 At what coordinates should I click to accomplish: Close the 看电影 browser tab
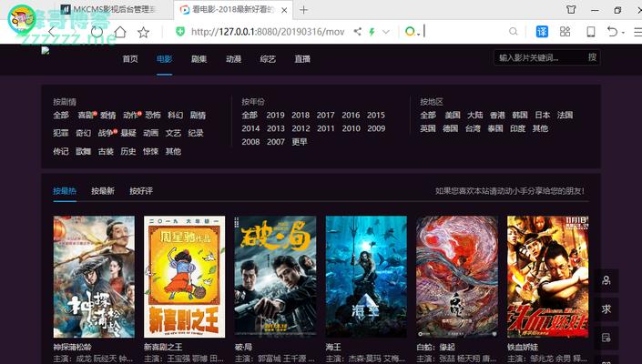pyautogui.click(x=284, y=10)
